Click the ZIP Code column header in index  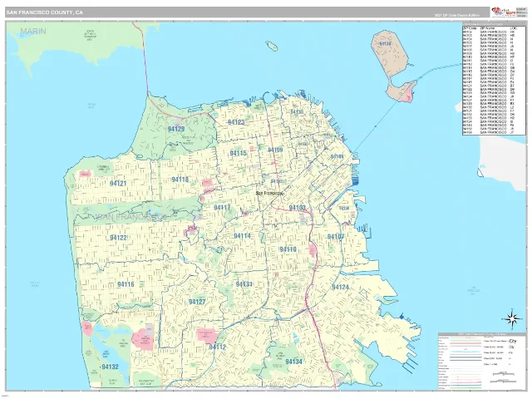pos(470,28)
